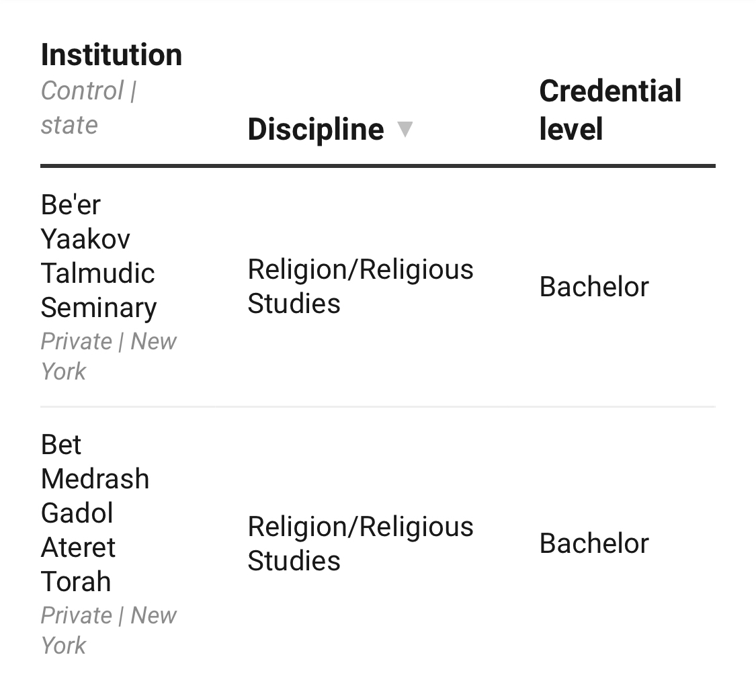Click the word 'Ateret' in second institution
The width and height of the screenshot is (756, 700).
click(78, 548)
